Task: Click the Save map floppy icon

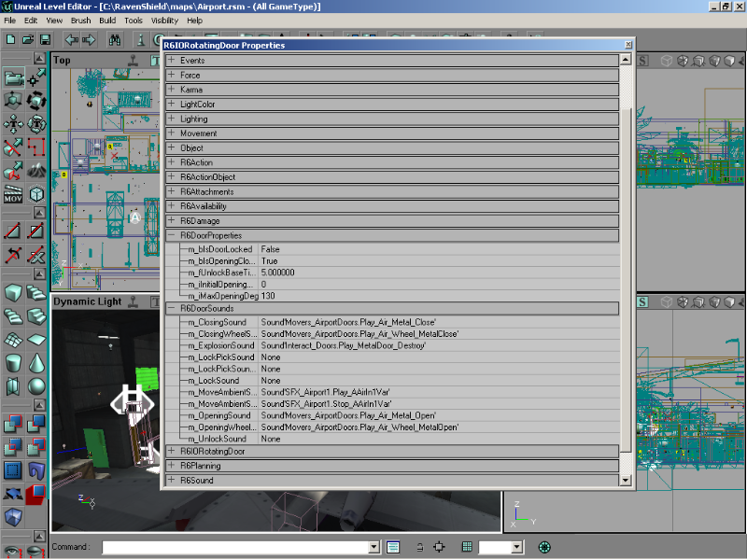Action: point(45,40)
